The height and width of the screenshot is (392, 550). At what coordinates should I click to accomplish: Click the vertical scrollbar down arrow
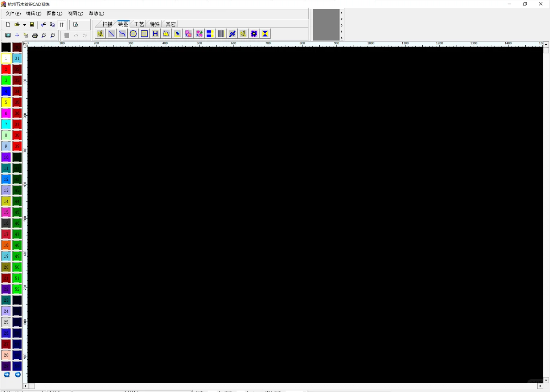click(x=546, y=380)
